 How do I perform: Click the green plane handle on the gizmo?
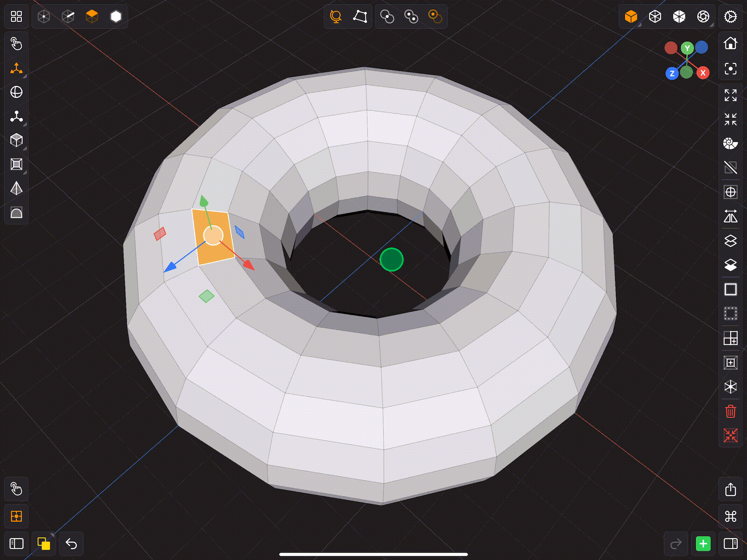(x=206, y=296)
